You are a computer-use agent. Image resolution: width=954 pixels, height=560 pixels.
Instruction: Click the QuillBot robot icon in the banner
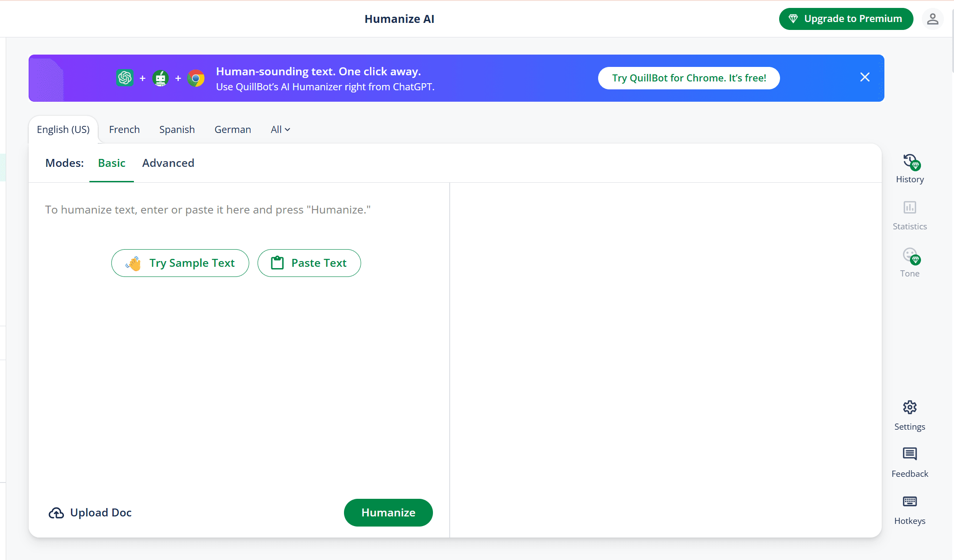point(160,78)
